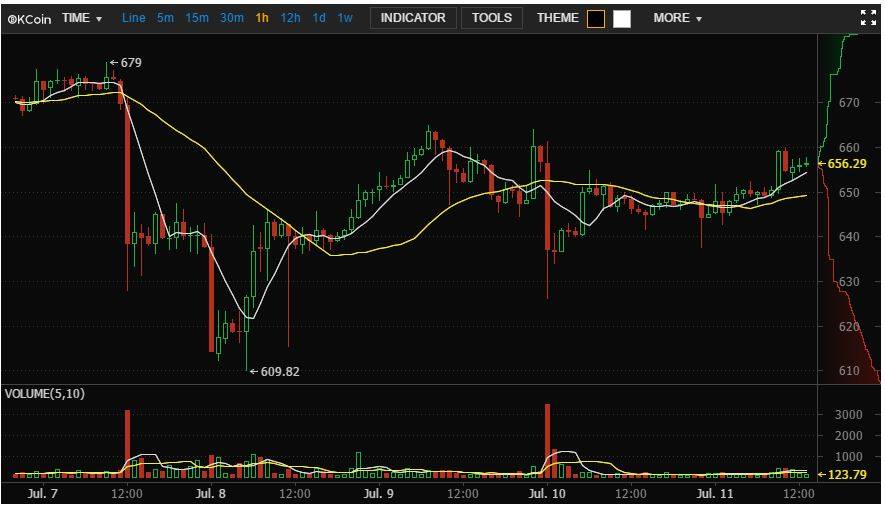Enter fullscreen chart mode

(868, 18)
